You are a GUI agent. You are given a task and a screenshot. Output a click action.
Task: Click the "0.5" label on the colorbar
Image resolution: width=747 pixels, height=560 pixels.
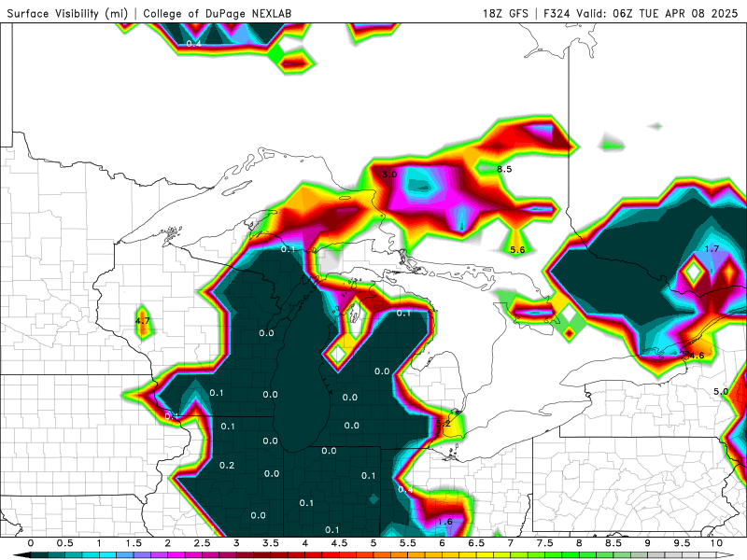click(64, 543)
